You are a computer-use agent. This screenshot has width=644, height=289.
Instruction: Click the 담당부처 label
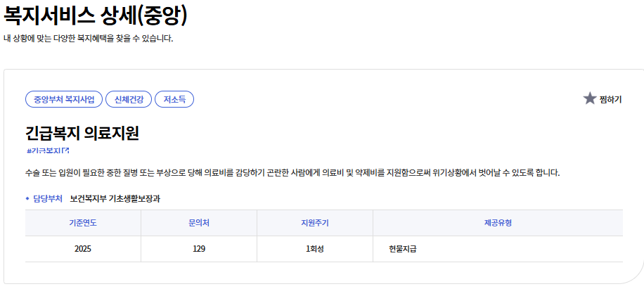[x=48, y=199]
